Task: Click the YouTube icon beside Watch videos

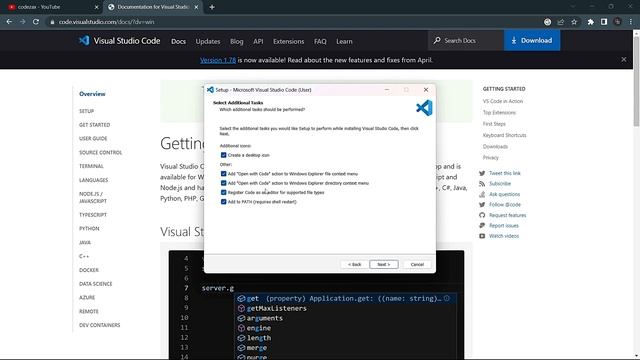Action: (482, 236)
